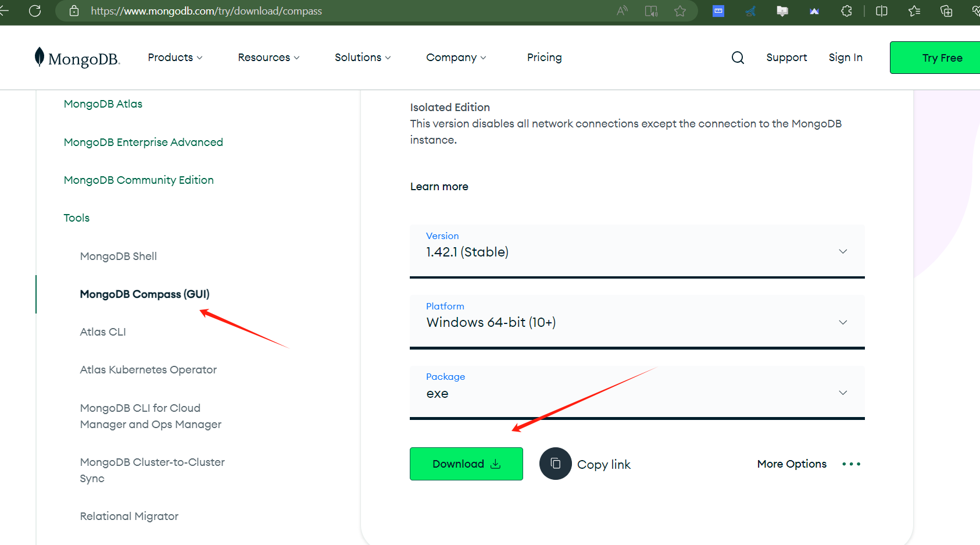Click the More Options text
The width and height of the screenshot is (980, 545).
pos(792,464)
